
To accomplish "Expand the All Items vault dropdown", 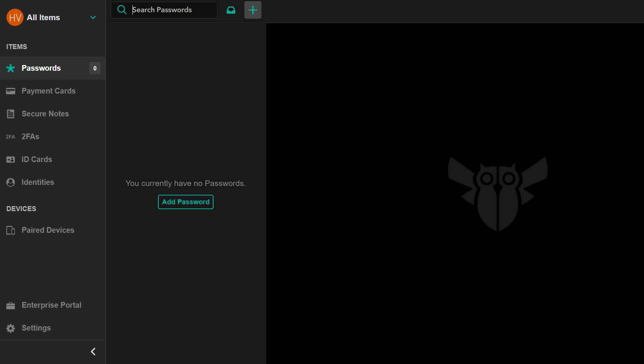I will (93, 17).
